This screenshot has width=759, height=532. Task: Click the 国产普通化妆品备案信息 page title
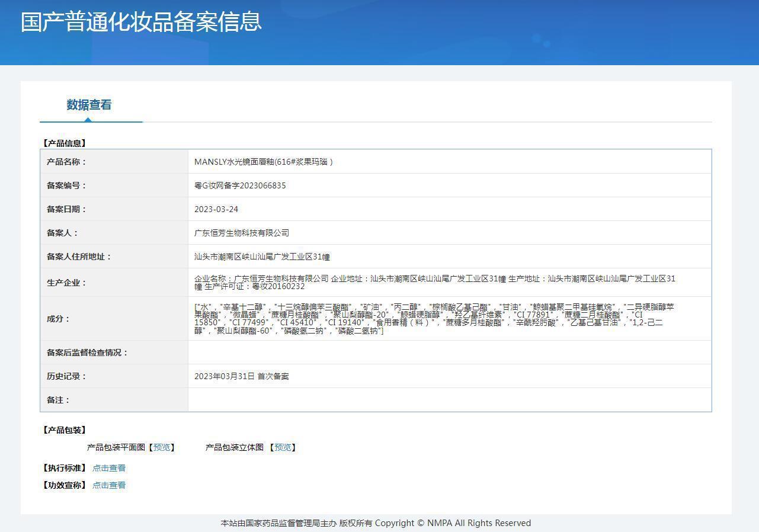click(141, 21)
